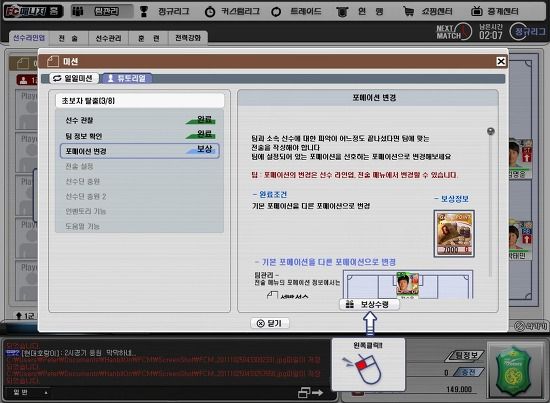Viewport: 550px width, 403px height.
Task: Select the 선수단 증원 2 mission row
Action: coord(140,196)
